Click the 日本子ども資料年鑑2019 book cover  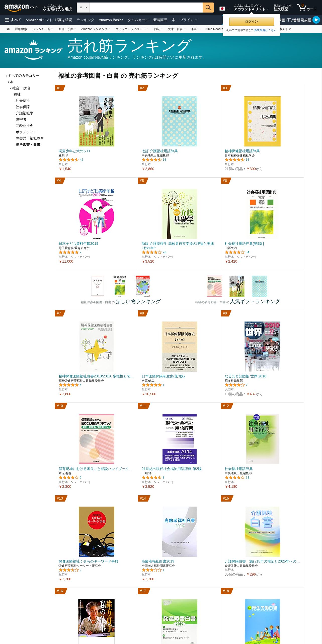point(97,214)
